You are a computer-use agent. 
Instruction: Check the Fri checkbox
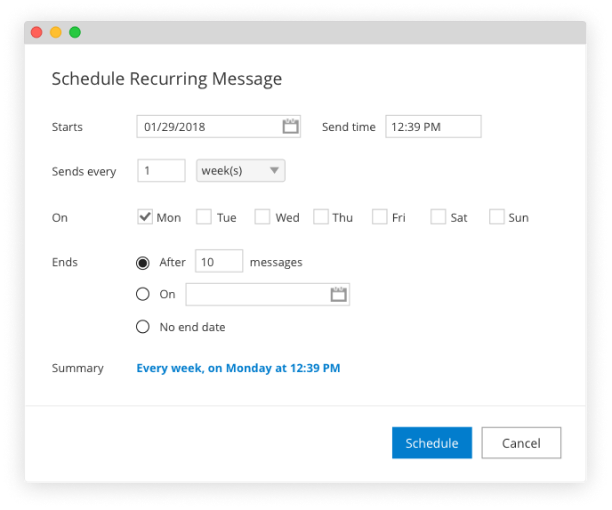tap(379, 217)
